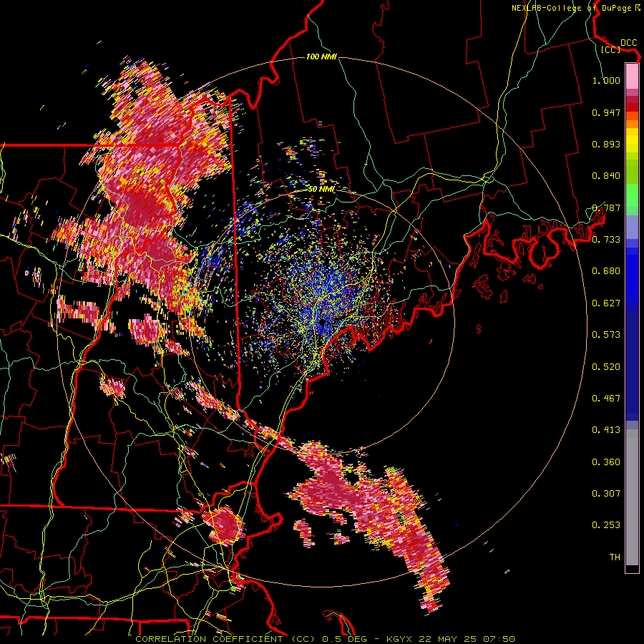Click the 0.253 legend value
Screen dimensions: 644x644
pos(606,525)
